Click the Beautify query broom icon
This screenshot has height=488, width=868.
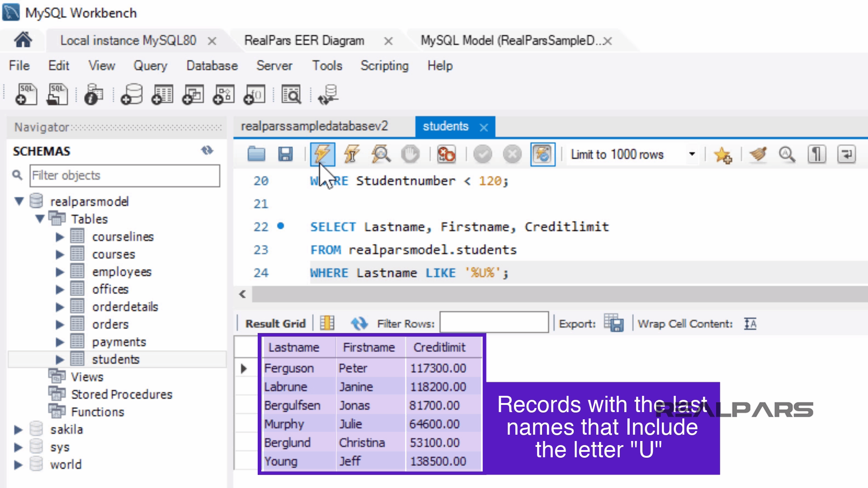click(758, 155)
